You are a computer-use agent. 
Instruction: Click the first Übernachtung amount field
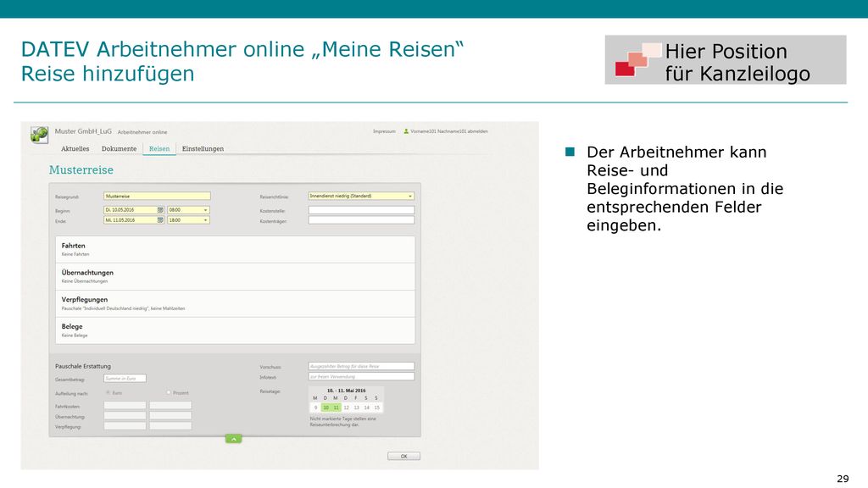[x=125, y=416]
